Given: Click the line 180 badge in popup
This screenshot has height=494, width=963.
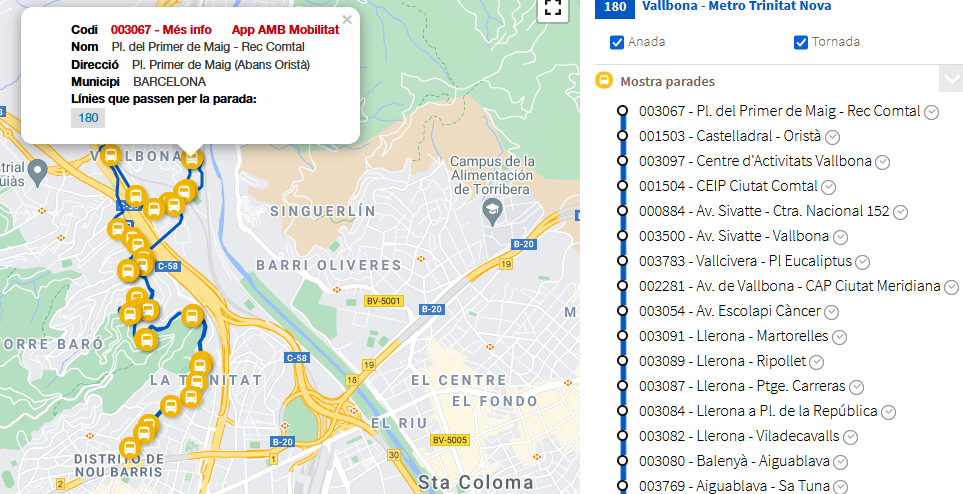Looking at the screenshot, I should 88,118.
